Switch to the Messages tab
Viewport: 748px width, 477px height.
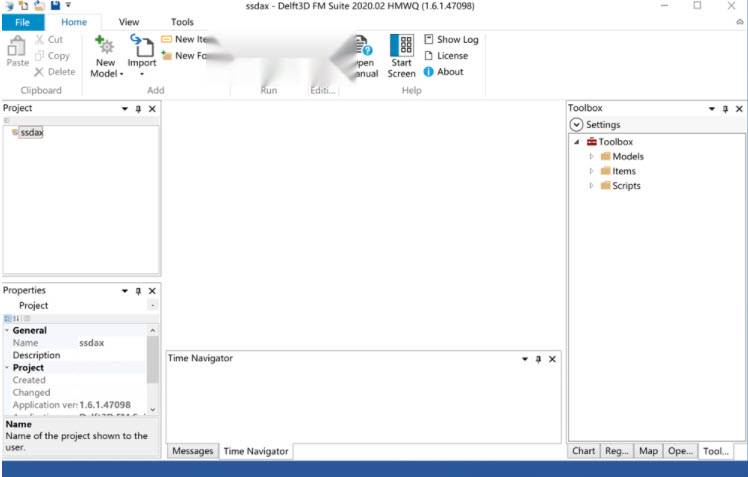(x=193, y=451)
